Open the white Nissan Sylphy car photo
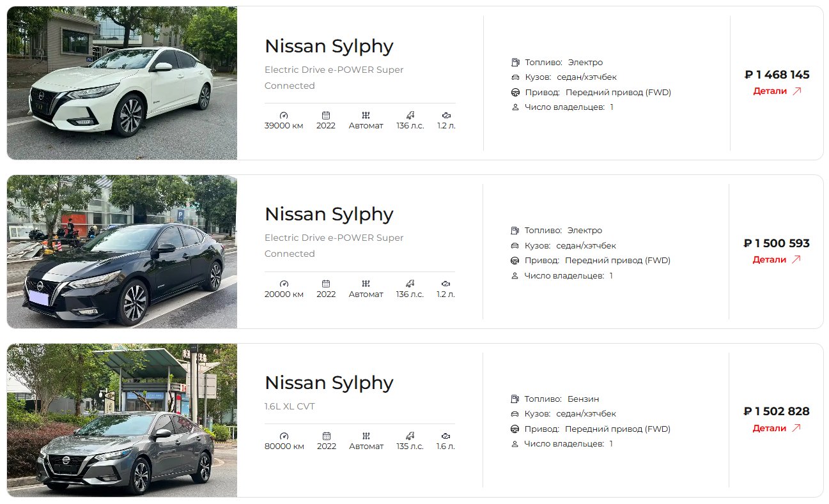The width and height of the screenshot is (829, 504). 122,83
